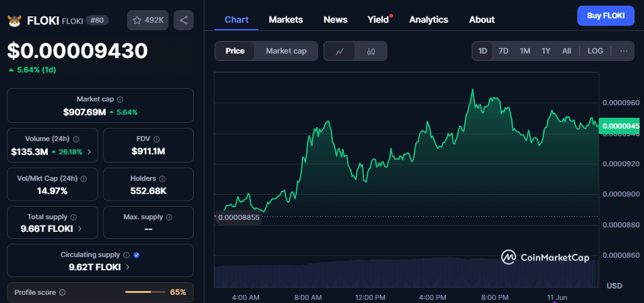Click the Circulating supply info icon

126,255
